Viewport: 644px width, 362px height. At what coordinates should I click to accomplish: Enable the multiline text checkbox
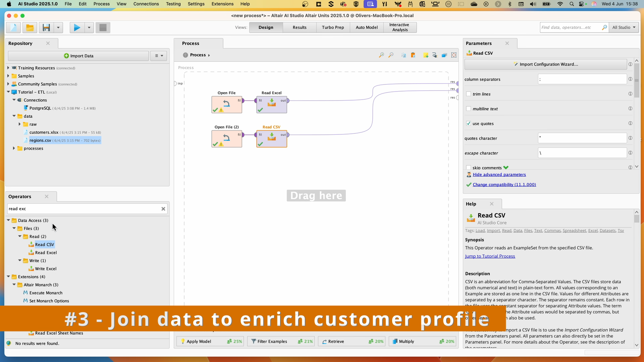[x=469, y=109]
